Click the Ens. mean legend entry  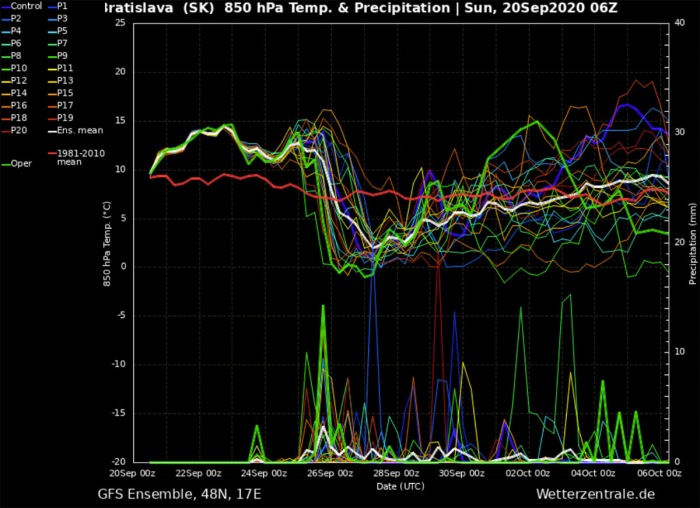coord(75,131)
